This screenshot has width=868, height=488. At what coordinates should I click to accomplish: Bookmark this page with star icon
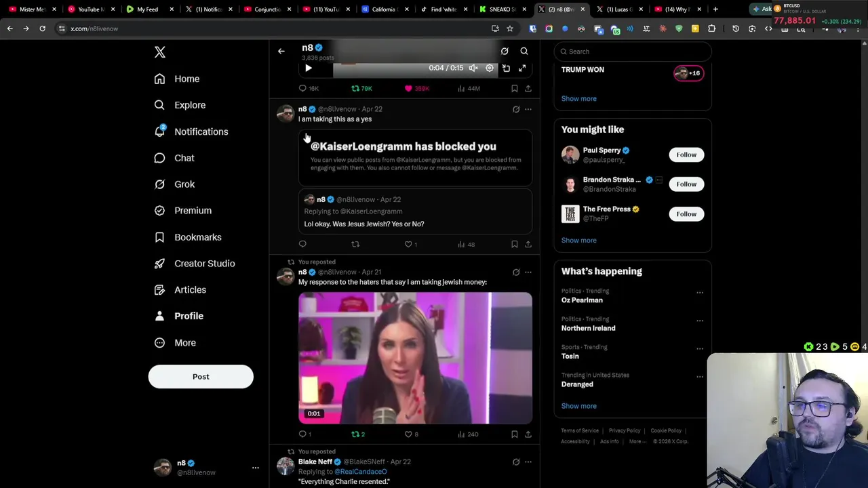click(510, 28)
